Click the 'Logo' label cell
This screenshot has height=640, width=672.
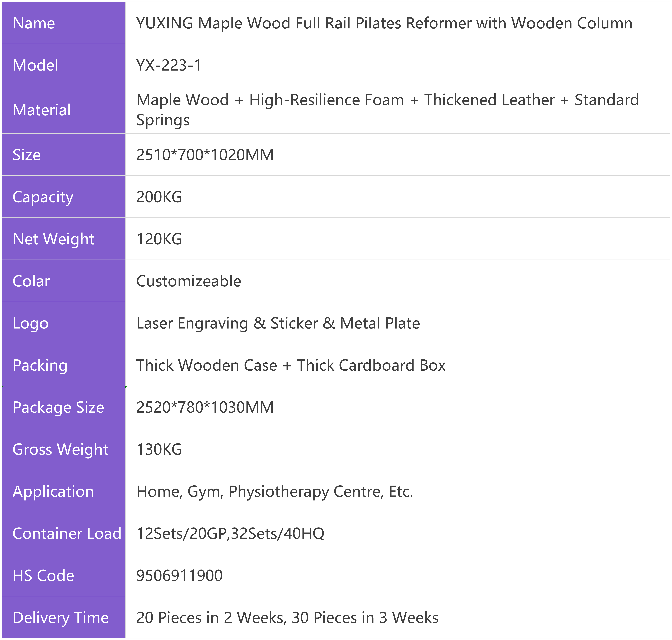(x=64, y=323)
